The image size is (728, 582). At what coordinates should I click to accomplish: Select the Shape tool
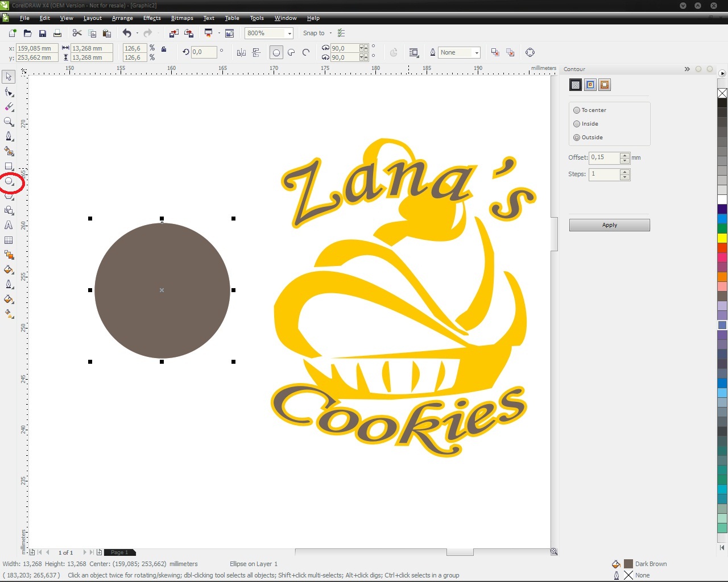pyautogui.click(x=9, y=92)
